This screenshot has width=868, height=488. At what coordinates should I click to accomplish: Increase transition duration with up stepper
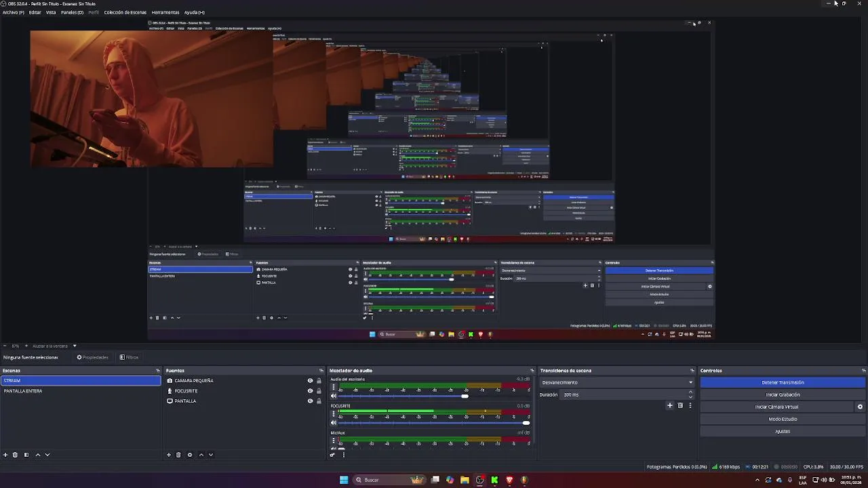(691, 392)
